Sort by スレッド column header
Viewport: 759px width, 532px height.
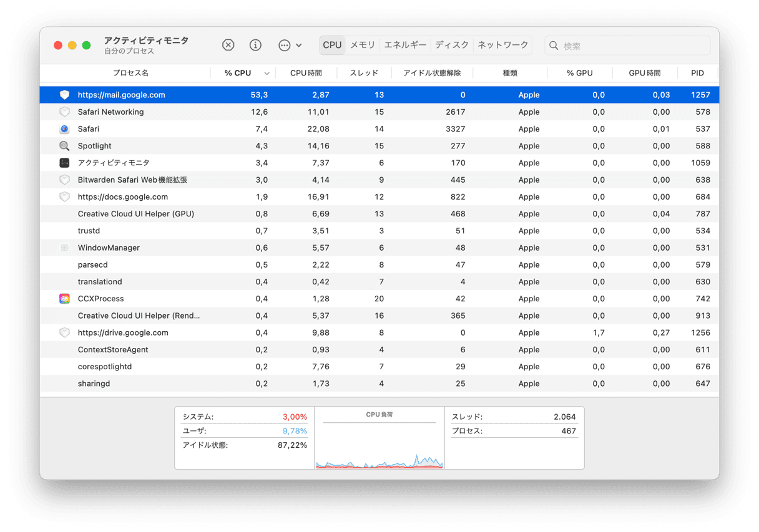[364, 73]
